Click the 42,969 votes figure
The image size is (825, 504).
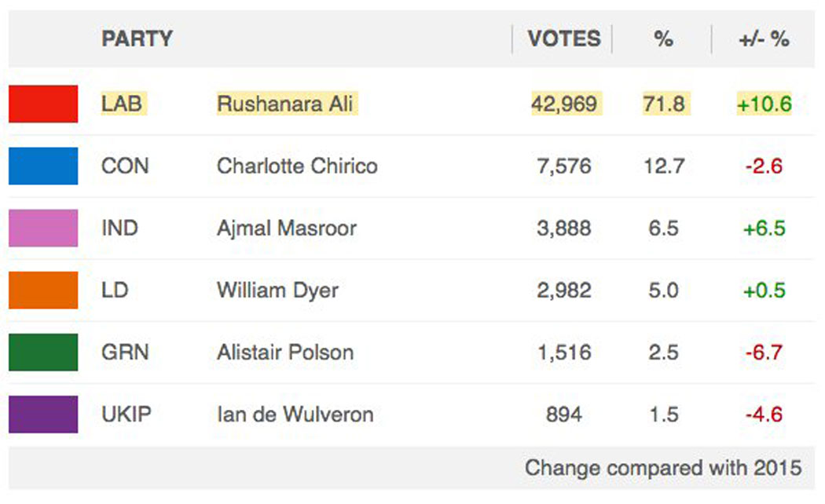tap(564, 104)
